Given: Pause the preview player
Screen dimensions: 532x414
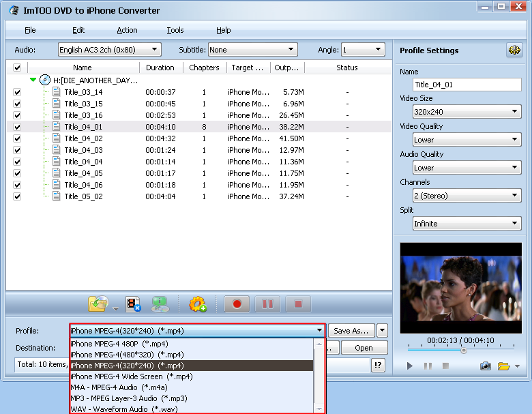Looking at the screenshot, I should [428, 366].
